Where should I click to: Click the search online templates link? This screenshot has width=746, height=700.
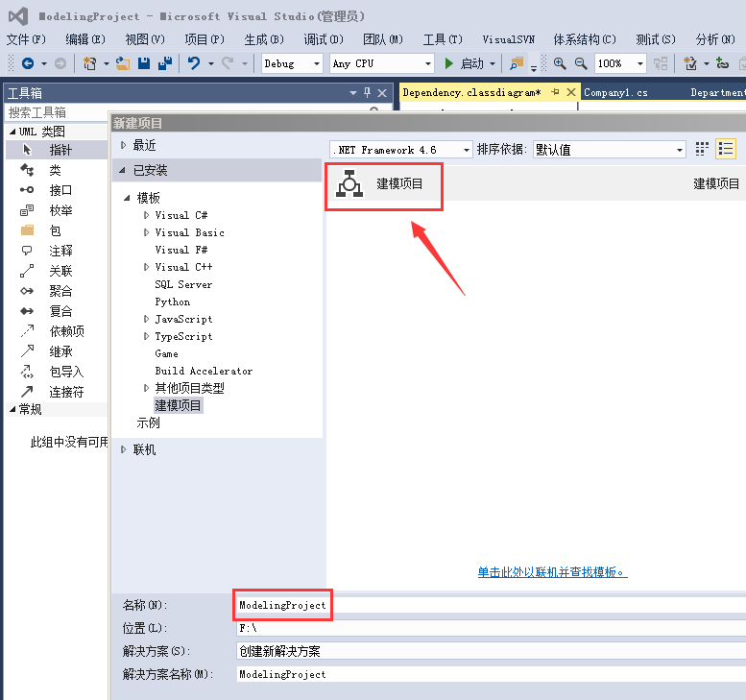[552, 572]
